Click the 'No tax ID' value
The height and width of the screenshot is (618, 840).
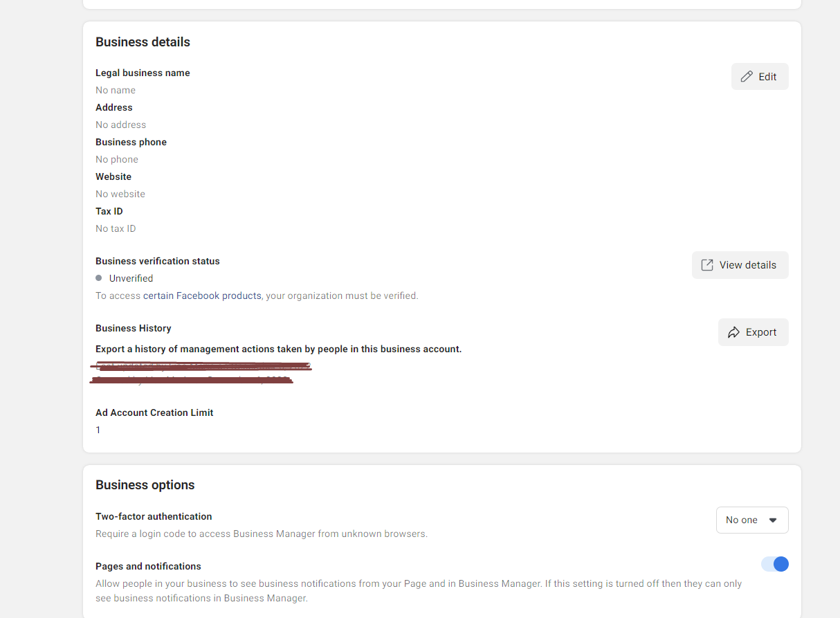point(116,228)
